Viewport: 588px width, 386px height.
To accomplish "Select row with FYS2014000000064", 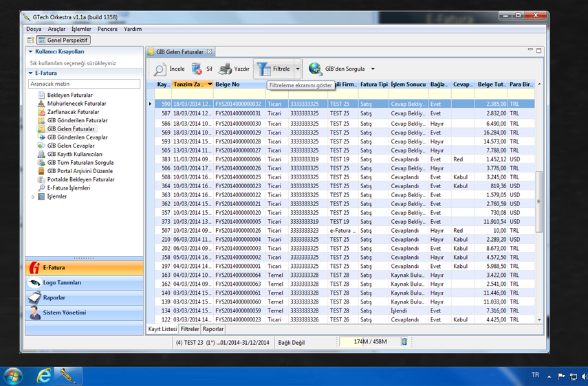I will (x=345, y=275).
